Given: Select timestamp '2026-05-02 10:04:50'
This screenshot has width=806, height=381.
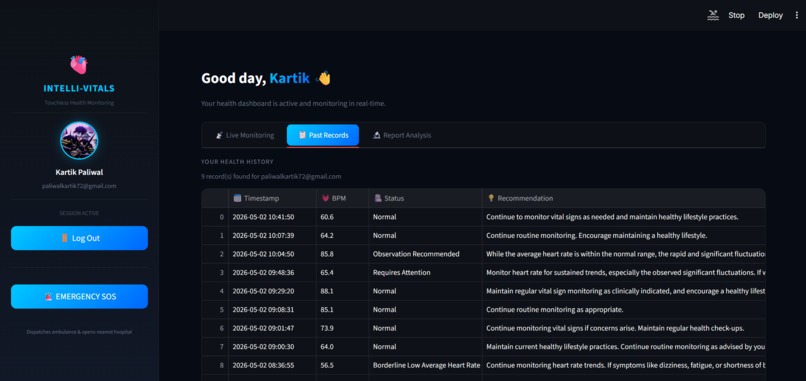Looking at the screenshot, I should pos(263,254).
